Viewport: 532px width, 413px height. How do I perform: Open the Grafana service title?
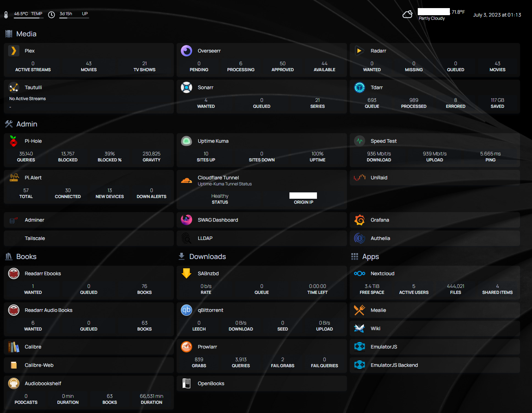[380, 220]
